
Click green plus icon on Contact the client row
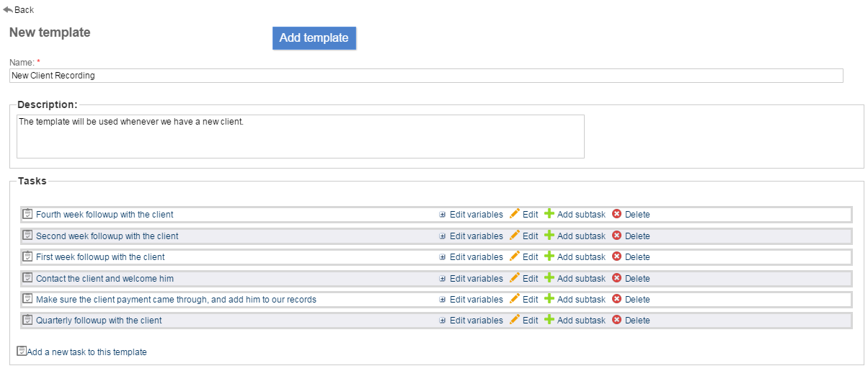point(549,278)
